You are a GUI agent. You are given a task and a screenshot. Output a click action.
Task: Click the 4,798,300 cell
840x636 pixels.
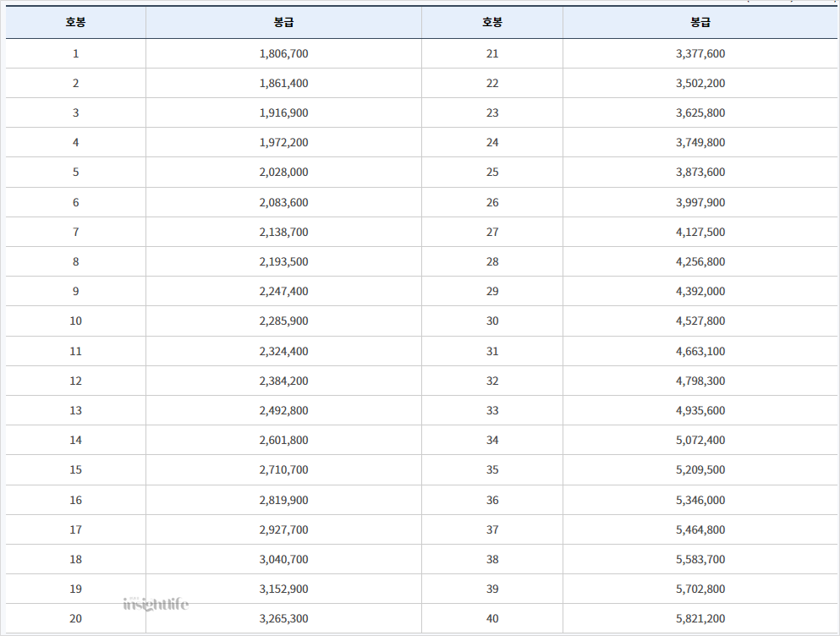[700, 381]
